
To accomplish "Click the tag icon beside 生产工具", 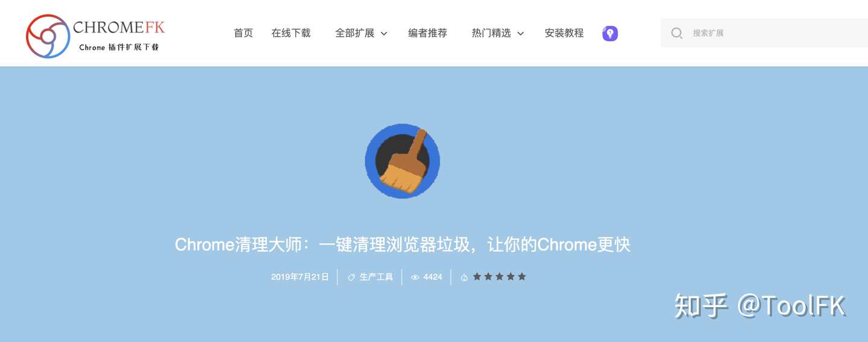I will point(351,277).
